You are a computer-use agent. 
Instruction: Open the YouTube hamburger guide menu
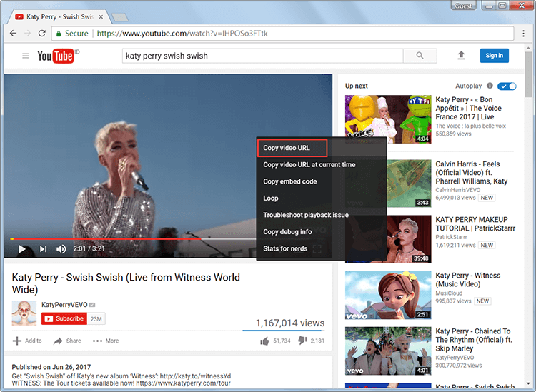[x=26, y=56]
